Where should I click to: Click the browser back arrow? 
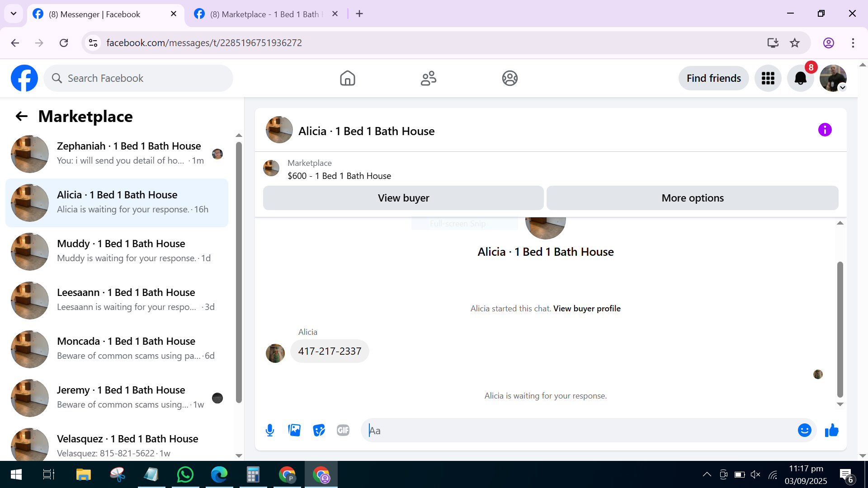(15, 43)
